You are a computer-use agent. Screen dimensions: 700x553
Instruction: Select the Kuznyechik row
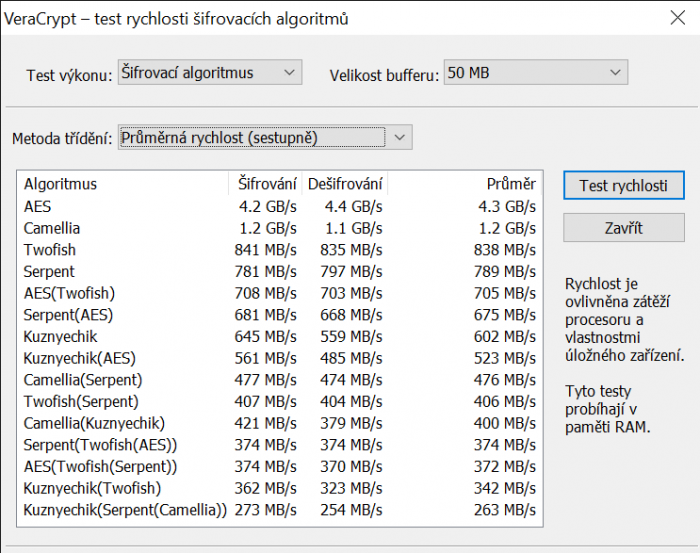tap(61, 337)
